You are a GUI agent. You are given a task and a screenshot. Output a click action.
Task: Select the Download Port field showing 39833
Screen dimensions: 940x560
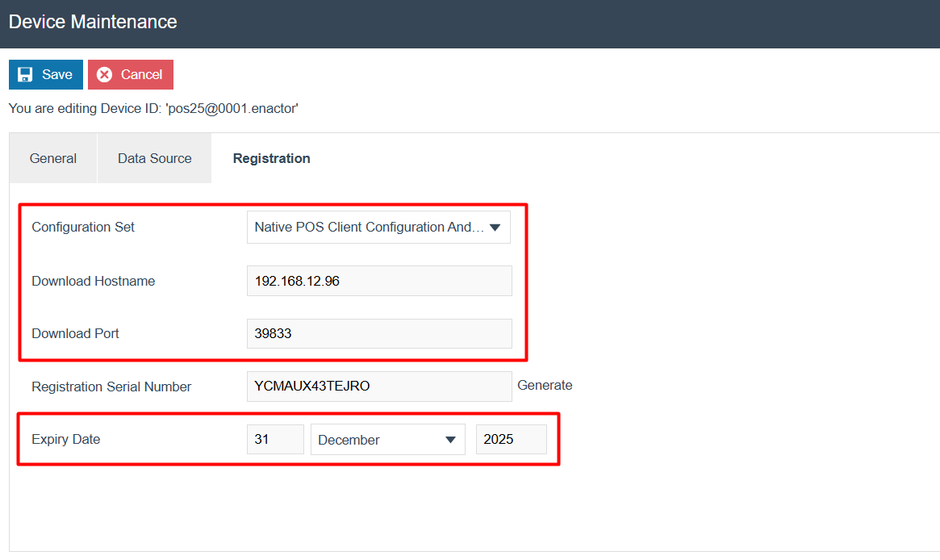pyautogui.click(x=378, y=333)
